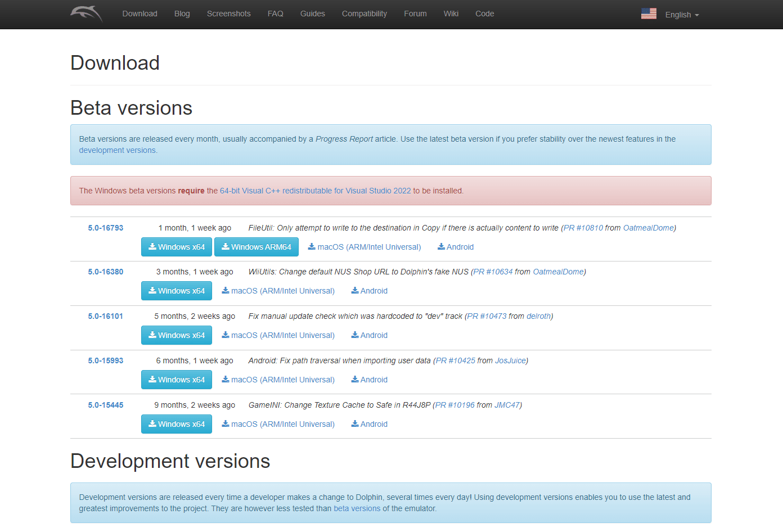The image size is (783, 532).
Task: Open the FAQ nav item
Action: [x=276, y=13]
